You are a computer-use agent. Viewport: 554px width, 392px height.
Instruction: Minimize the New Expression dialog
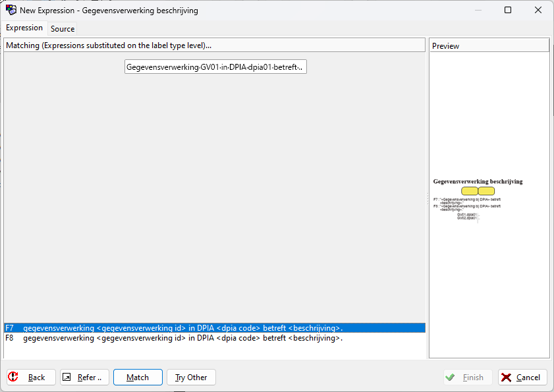tap(478, 10)
